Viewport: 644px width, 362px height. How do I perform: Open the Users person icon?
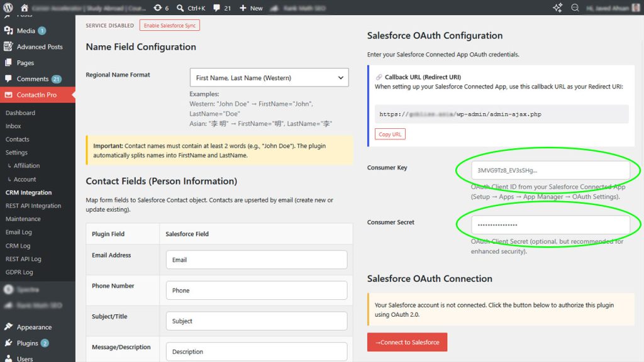coord(8,358)
